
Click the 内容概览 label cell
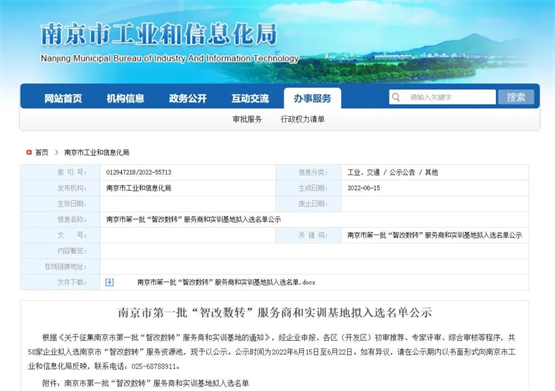pyautogui.click(x=60, y=251)
